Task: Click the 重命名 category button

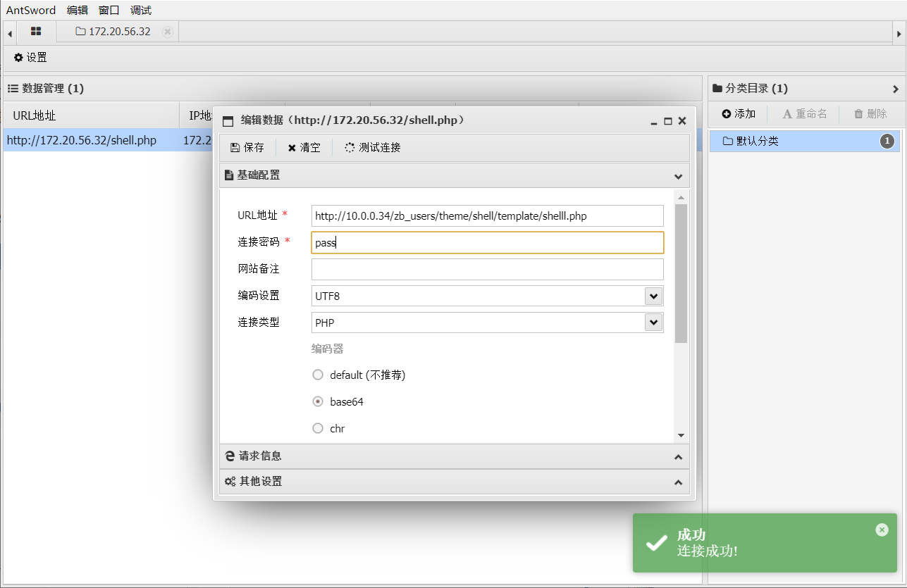Action: click(805, 114)
